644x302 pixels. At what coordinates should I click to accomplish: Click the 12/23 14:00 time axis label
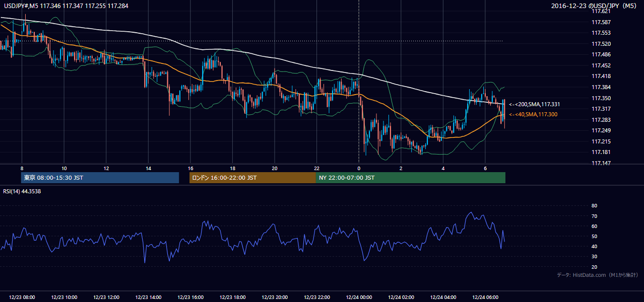[x=148, y=297]
